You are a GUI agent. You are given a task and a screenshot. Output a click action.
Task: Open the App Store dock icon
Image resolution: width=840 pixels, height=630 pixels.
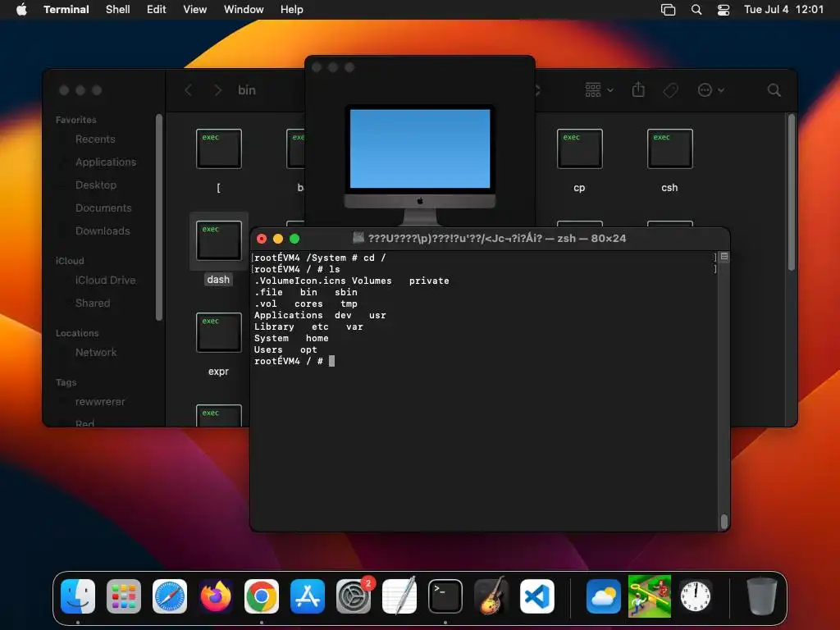coord(308,596)
